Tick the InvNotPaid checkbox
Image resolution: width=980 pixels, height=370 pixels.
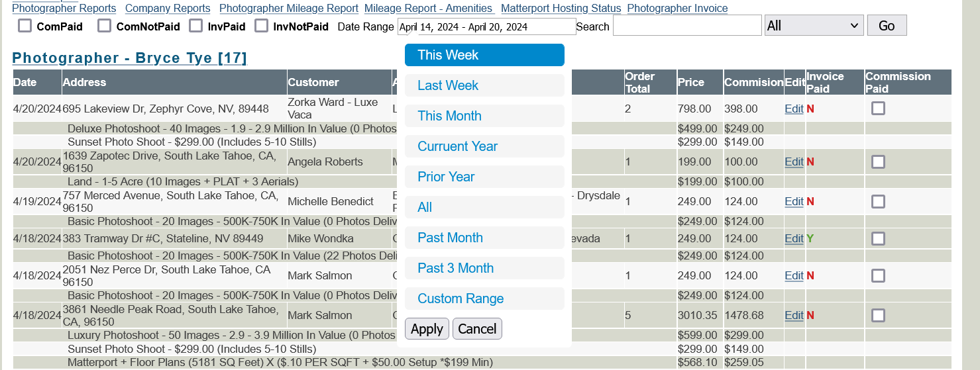click(262, 26)
